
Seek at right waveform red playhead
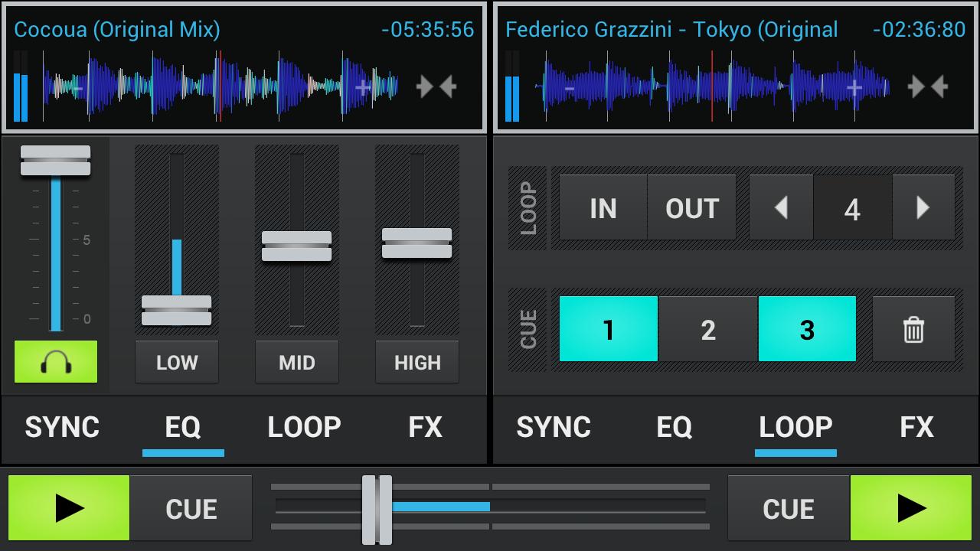712,86
